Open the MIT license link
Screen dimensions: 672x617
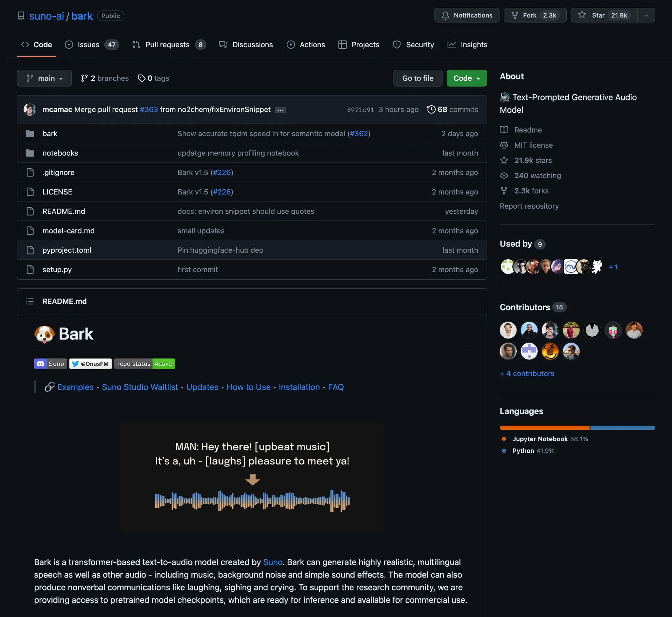[x=526, y=145]
